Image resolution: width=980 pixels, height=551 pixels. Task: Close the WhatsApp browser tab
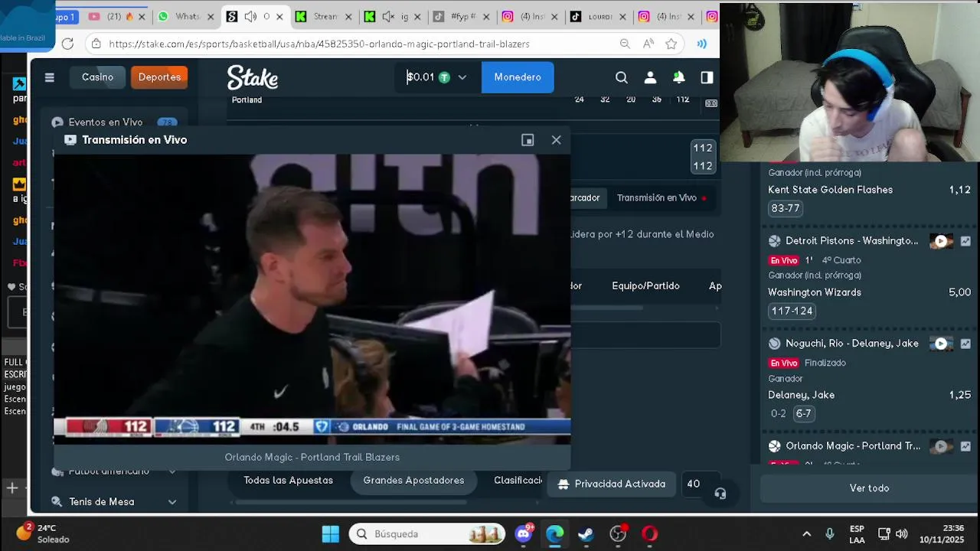point(211,16)
